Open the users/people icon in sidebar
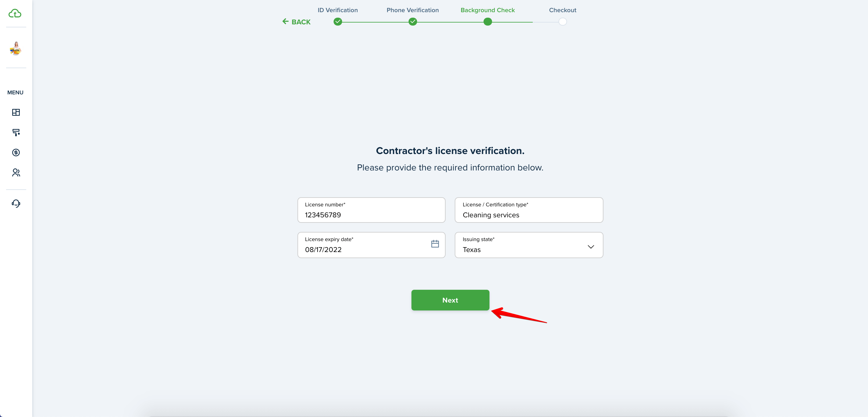The height and width of the screenshot is (417, 868). click(16, 173)
